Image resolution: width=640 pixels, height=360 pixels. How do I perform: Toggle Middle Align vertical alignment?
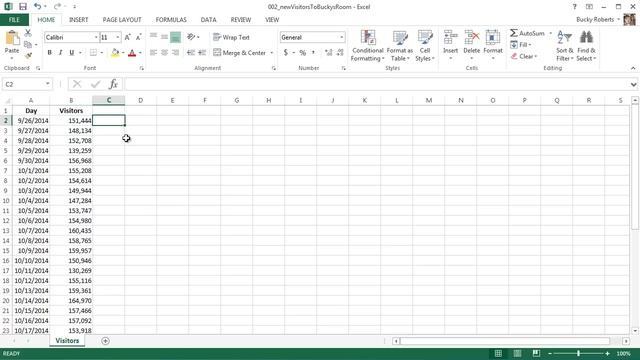(x=164, y=37)
